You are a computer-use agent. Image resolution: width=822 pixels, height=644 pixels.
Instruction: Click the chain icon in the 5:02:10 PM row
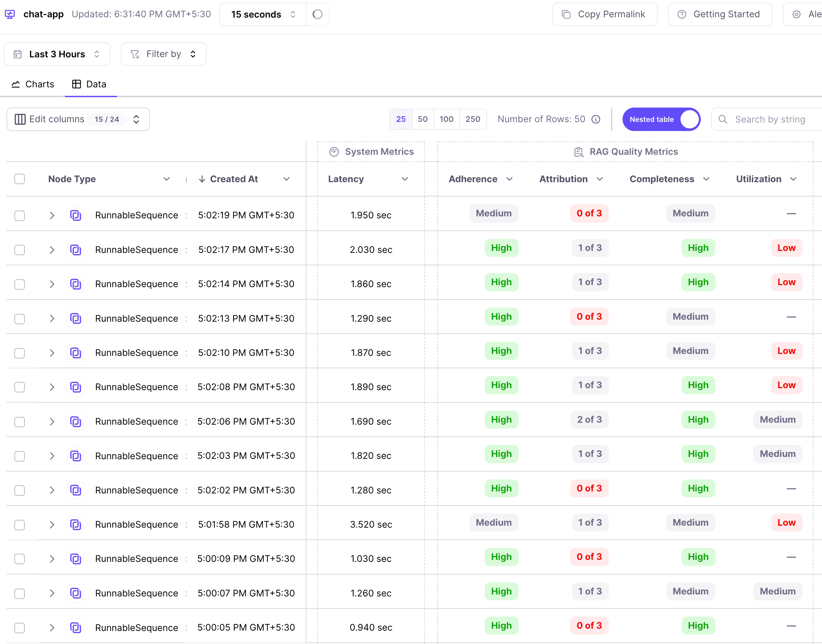coord(76,353)
